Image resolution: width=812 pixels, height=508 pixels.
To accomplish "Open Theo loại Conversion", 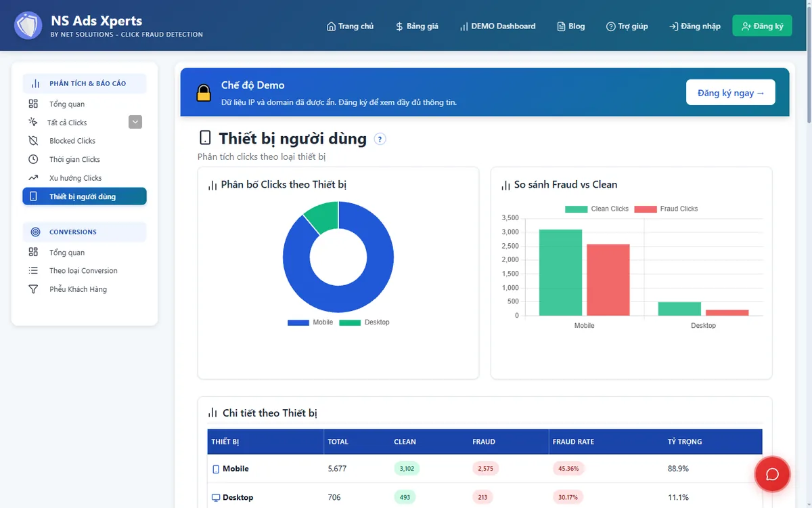I will click(85, 270).
